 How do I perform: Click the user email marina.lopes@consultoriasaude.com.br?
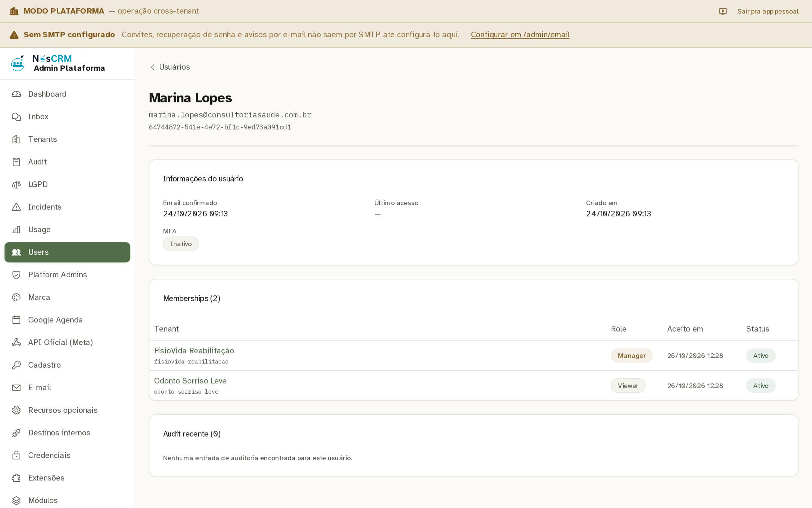(230, 115)
